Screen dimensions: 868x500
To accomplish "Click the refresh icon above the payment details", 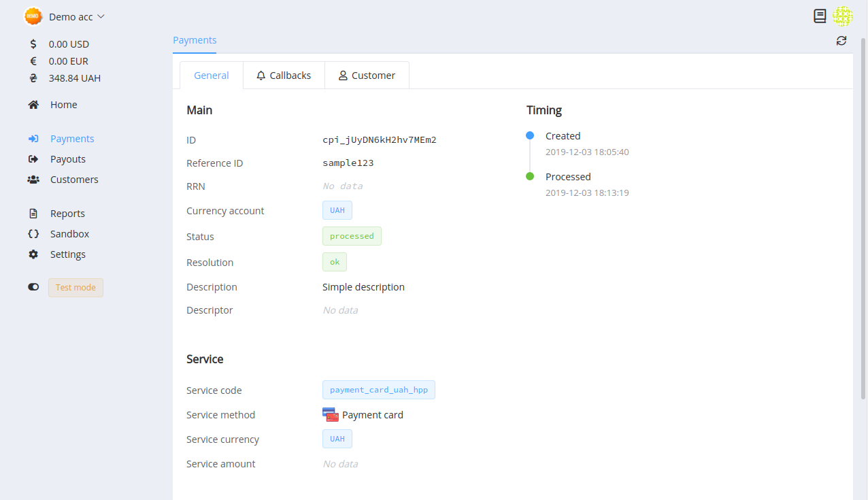I will tap(841, 41).
